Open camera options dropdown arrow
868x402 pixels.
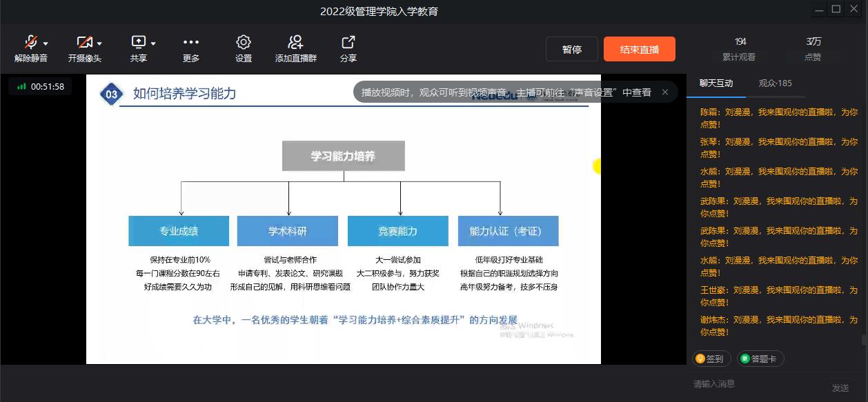tap(99, 43)
